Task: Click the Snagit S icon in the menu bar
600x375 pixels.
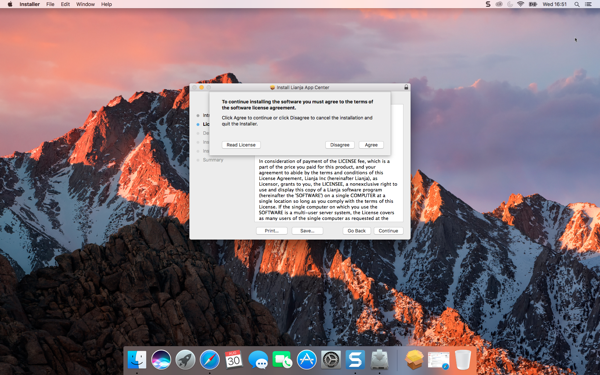Action: tap(488, 4)
